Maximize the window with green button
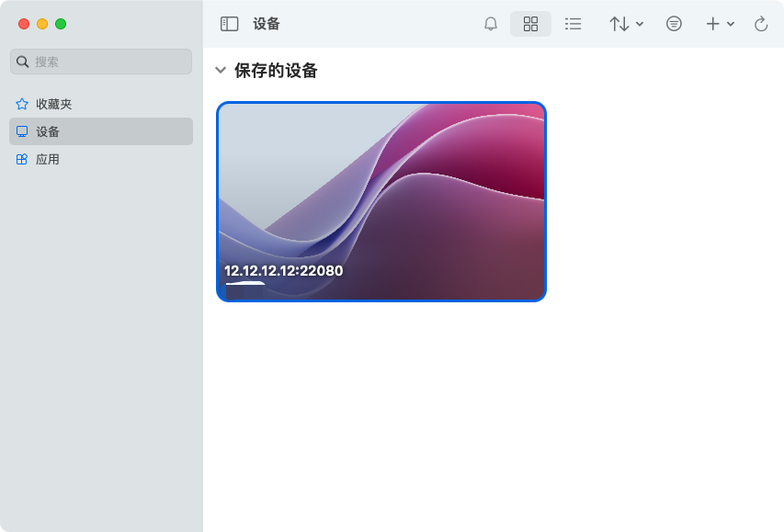784x532 pixels. point(61,24)
